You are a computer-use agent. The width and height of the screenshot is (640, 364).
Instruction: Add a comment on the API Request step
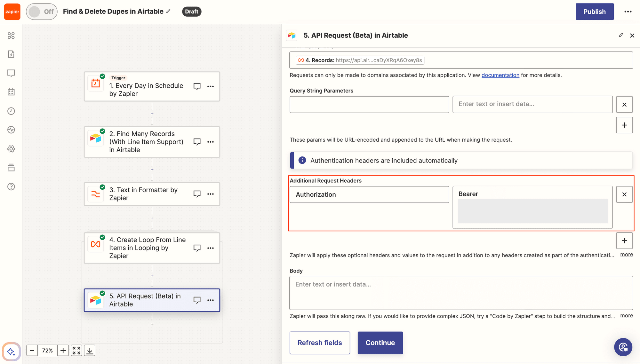tap(197, 300)
